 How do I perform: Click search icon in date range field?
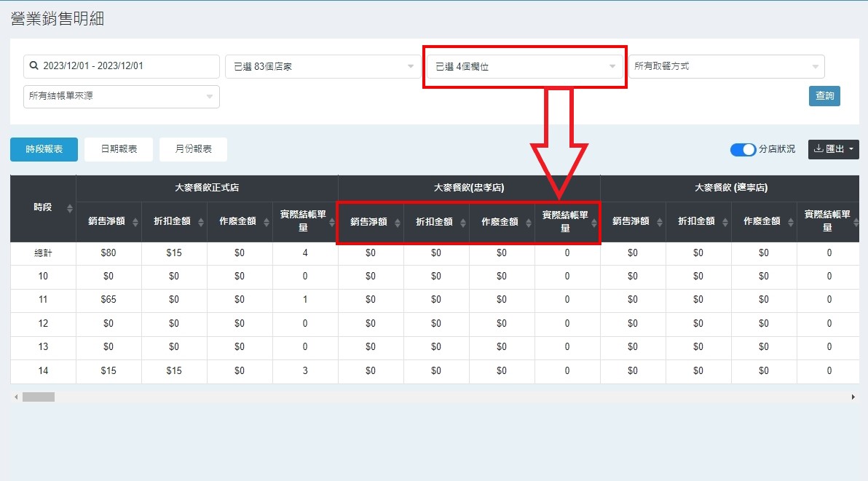pos(34,66)
